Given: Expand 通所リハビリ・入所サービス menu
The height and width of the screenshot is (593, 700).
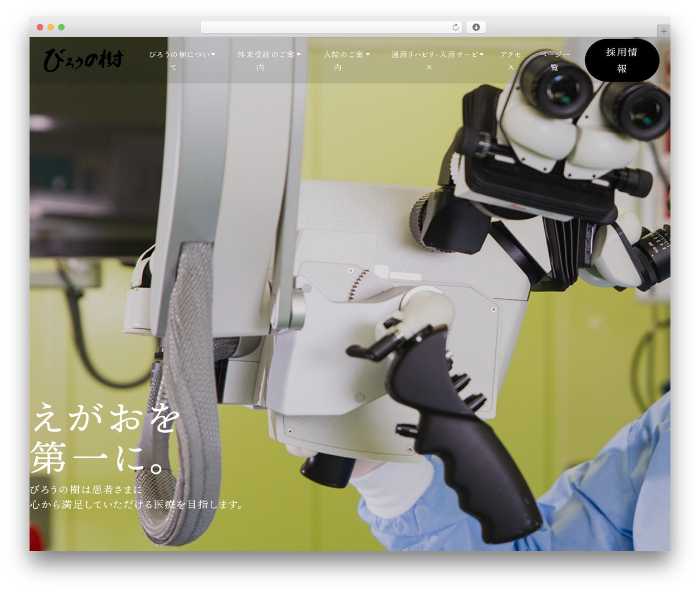Looking at the screenshot, I should (437, 60).
